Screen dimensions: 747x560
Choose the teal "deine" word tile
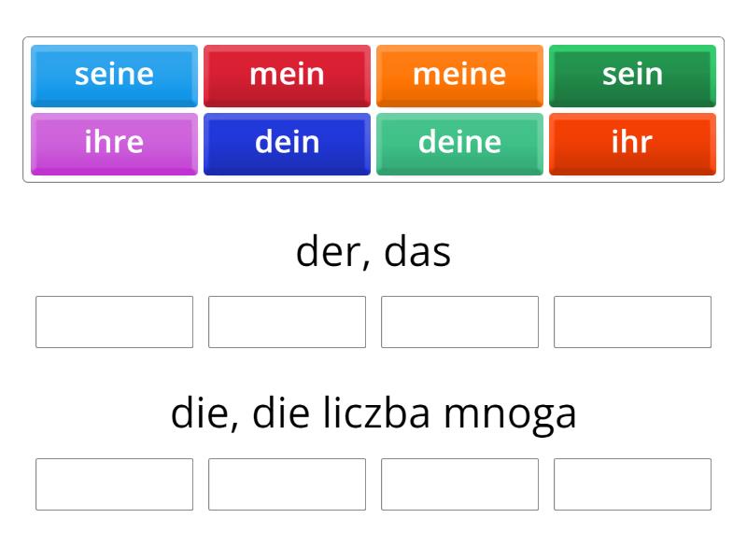pyautogui.click(x=459, y=143)
